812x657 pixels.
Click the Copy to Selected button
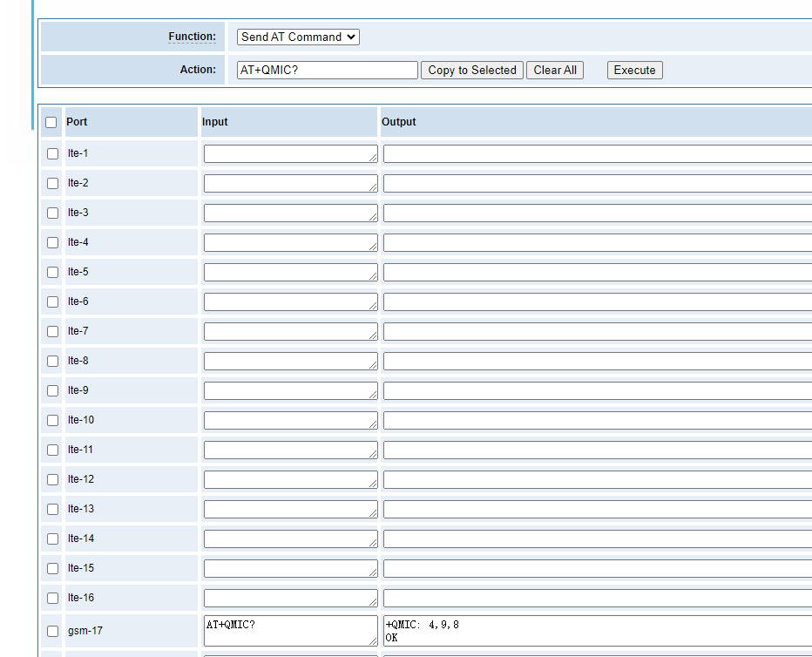pyautogui.click(x=472, y=70)
